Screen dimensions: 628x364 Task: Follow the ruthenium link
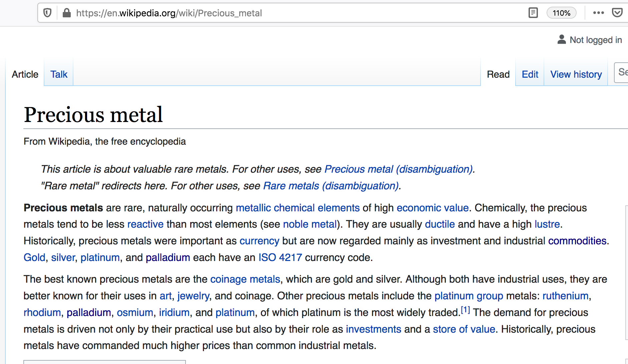tap(566, 296)
